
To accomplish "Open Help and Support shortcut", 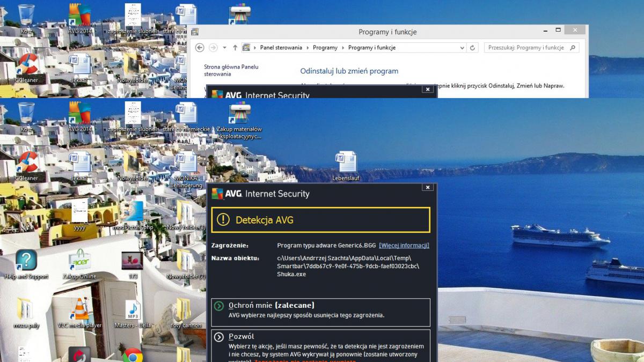I will (x=26, y=264).
